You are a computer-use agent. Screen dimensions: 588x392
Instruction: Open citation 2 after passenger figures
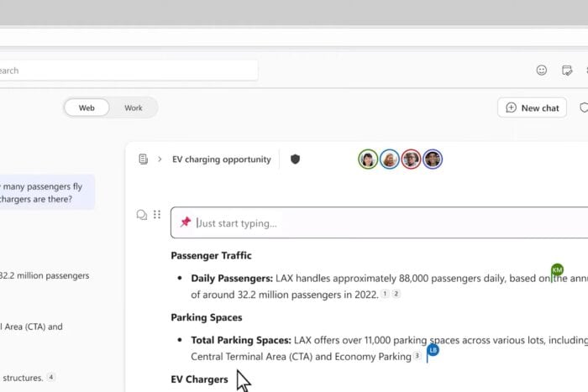(x=396, y=294)
